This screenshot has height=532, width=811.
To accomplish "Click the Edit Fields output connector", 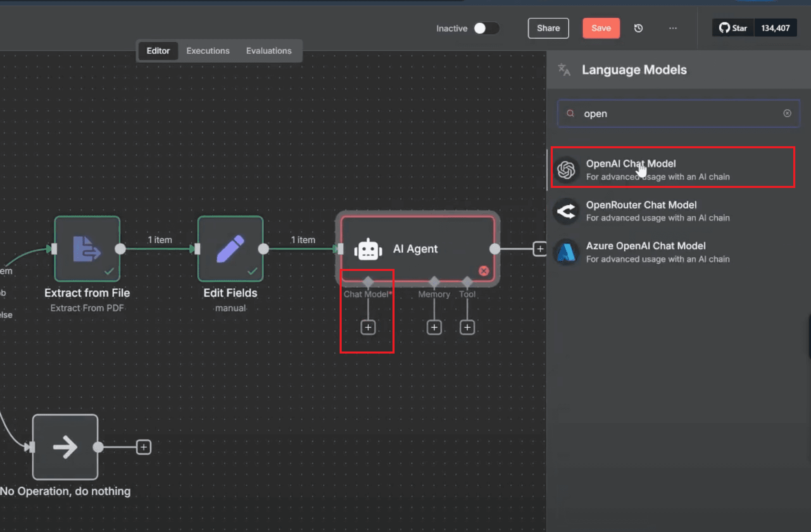I will (264, 249).
